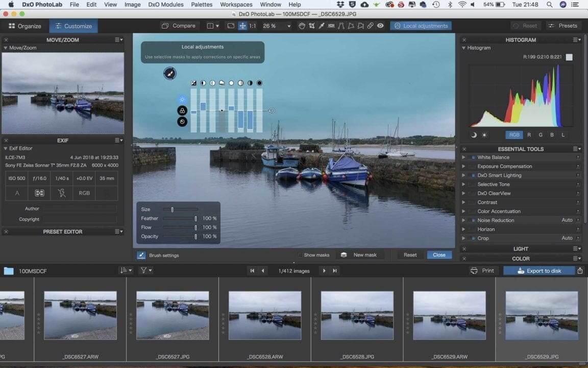Click the brush mask marker on image

[170, 73]
